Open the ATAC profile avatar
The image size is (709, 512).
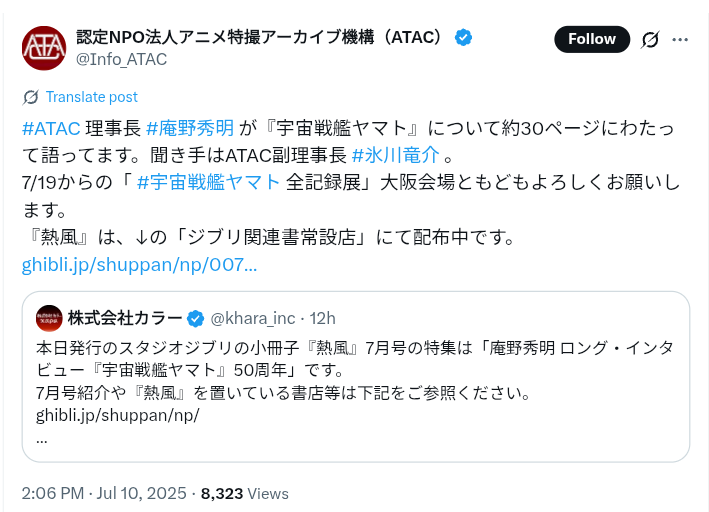pos(44,48)
